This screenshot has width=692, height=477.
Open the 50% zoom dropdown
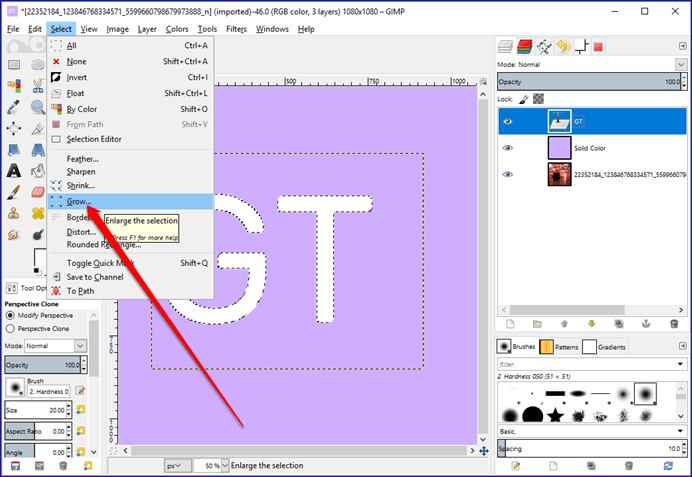(x=225, y=466)
